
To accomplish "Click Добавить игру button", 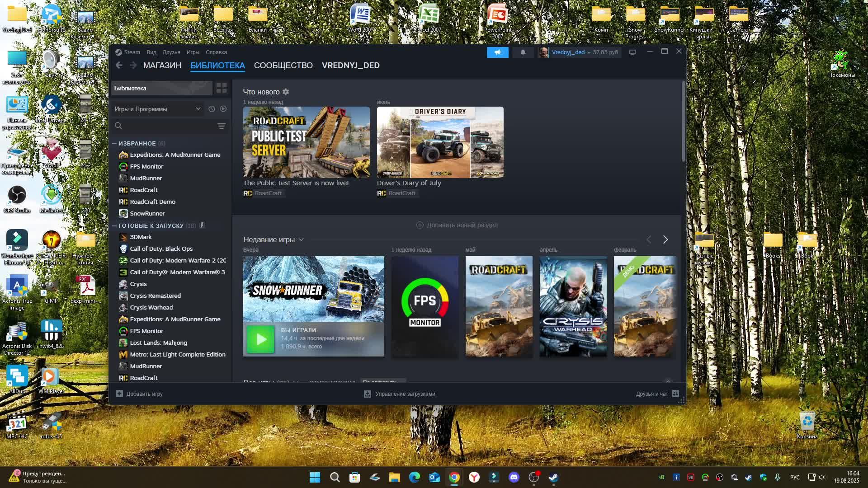I will [139, 394].
